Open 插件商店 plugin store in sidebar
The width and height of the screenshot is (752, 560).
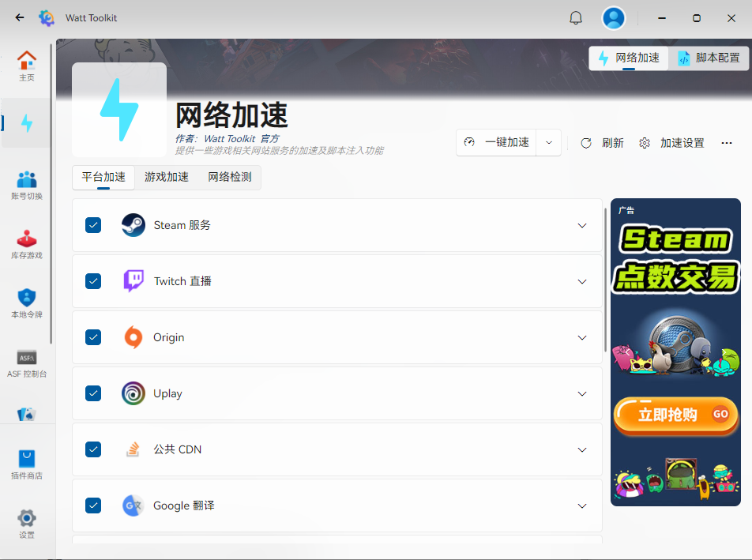(x=27, y=465)
